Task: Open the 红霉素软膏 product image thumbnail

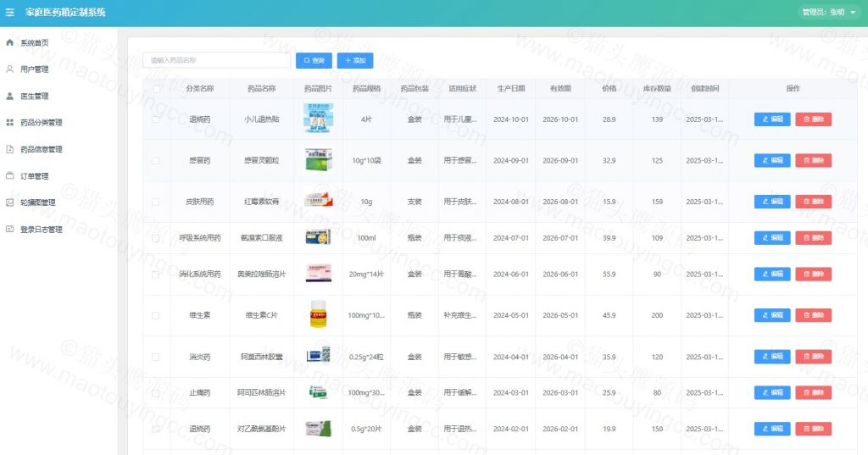Action: coord(319,200)
